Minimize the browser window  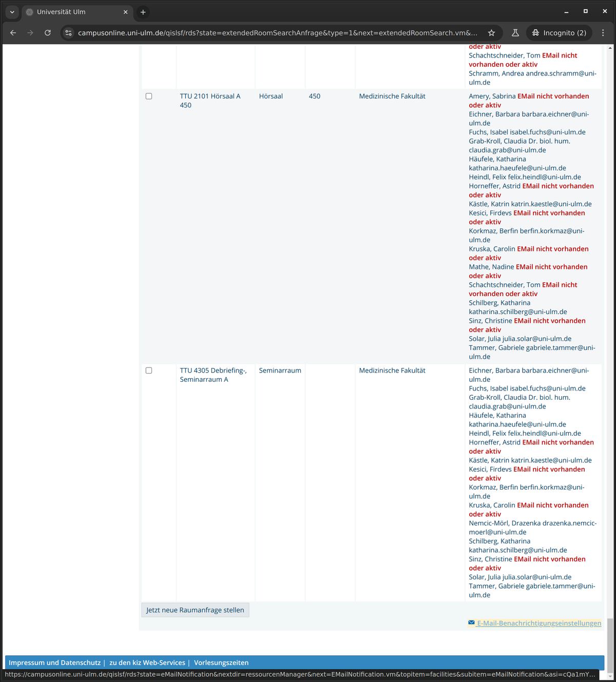(566, 11)
